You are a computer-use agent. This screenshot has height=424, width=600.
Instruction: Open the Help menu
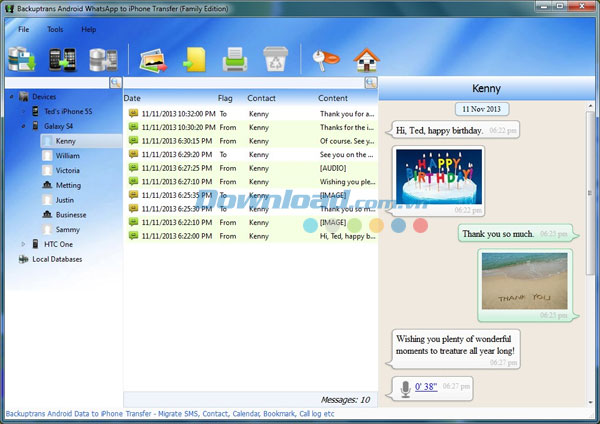pyautogui.click(x=88, y=29)
